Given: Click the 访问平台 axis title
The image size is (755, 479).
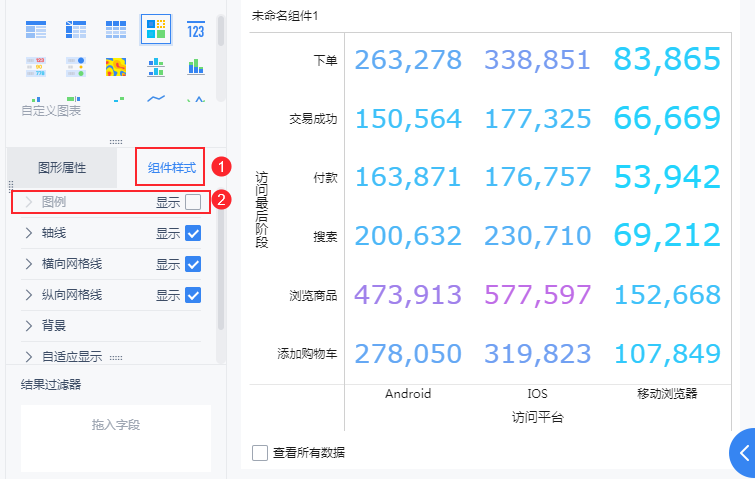Looking at the screenshot, I should click(x=537, y=417).
